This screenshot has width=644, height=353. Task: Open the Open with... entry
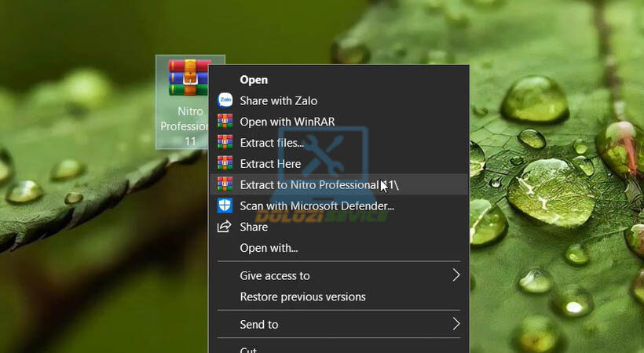pos(269,248)
